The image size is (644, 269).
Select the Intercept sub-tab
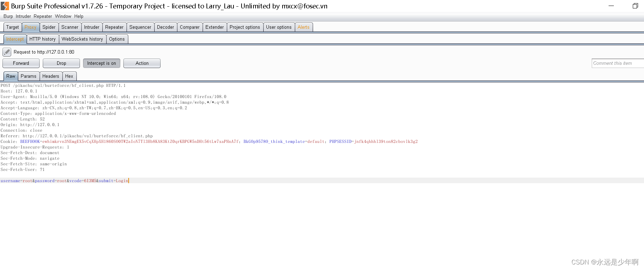click(15, 39)
